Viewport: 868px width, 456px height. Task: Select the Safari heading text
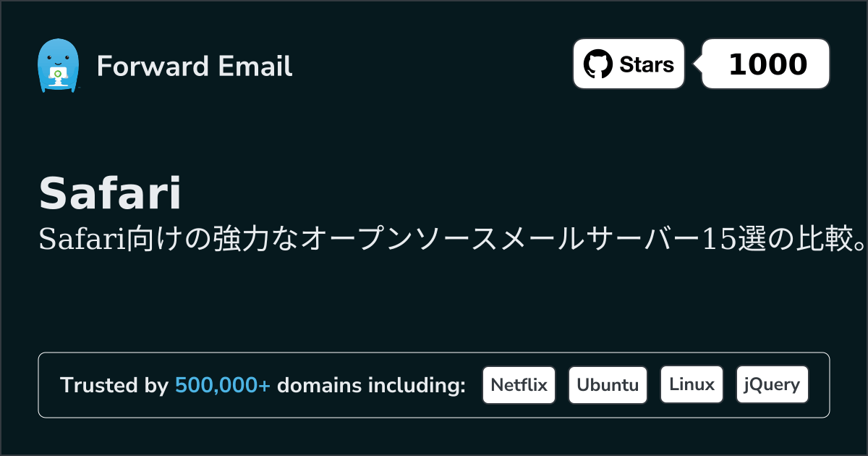click(x=110, y=194)
